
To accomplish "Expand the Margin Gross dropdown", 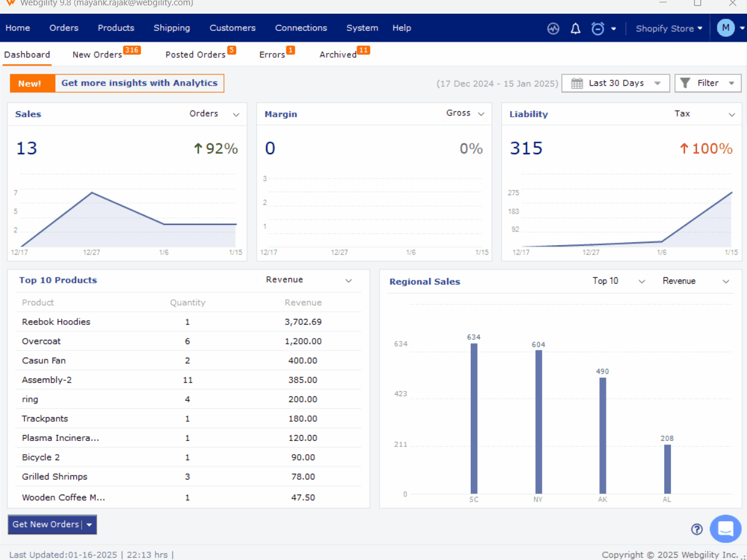I will 481,114.
